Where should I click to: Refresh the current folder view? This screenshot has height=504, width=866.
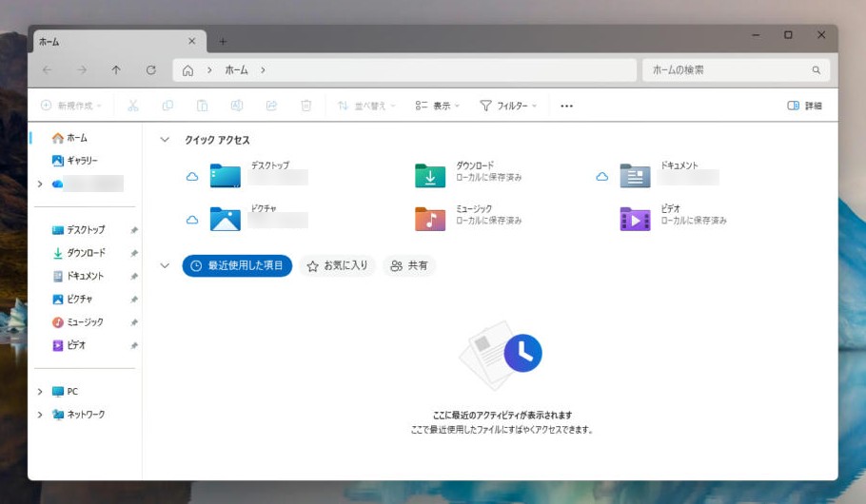pos(150,70)
